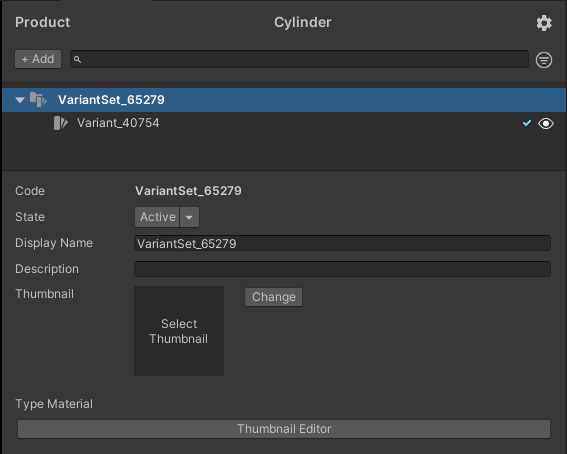Click the Type Material label

(54, 404)
